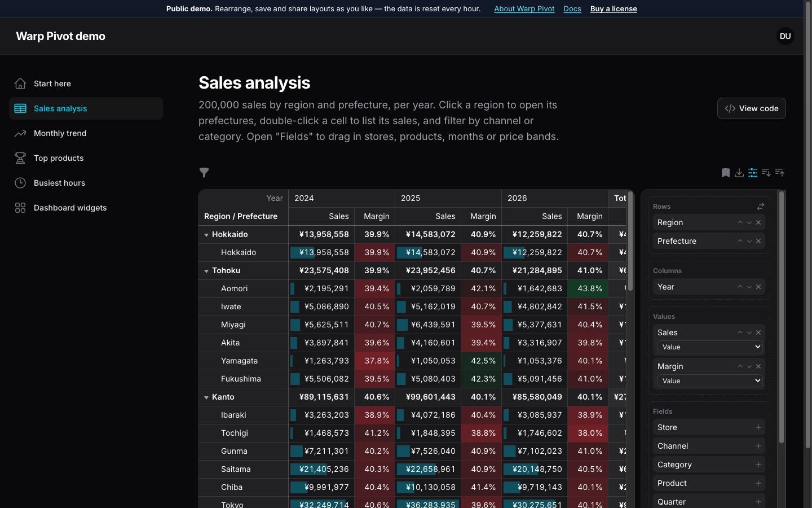Add the Category field with its plus icon
This screenshot has height=508, width=812.
click(758, 465)
